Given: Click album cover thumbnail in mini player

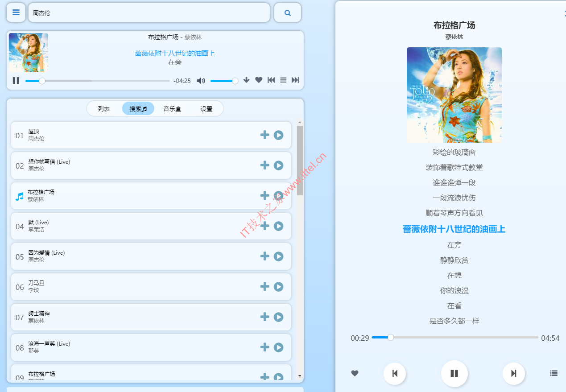Looking at the screenshot, I should pyautogui.click(x=29, y=53).
